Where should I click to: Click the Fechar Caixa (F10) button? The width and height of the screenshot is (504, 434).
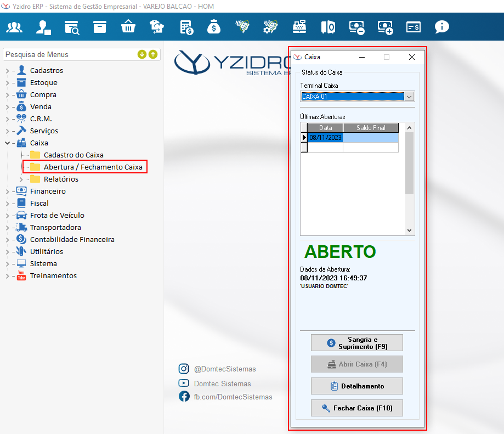click(x=357, y=408)
